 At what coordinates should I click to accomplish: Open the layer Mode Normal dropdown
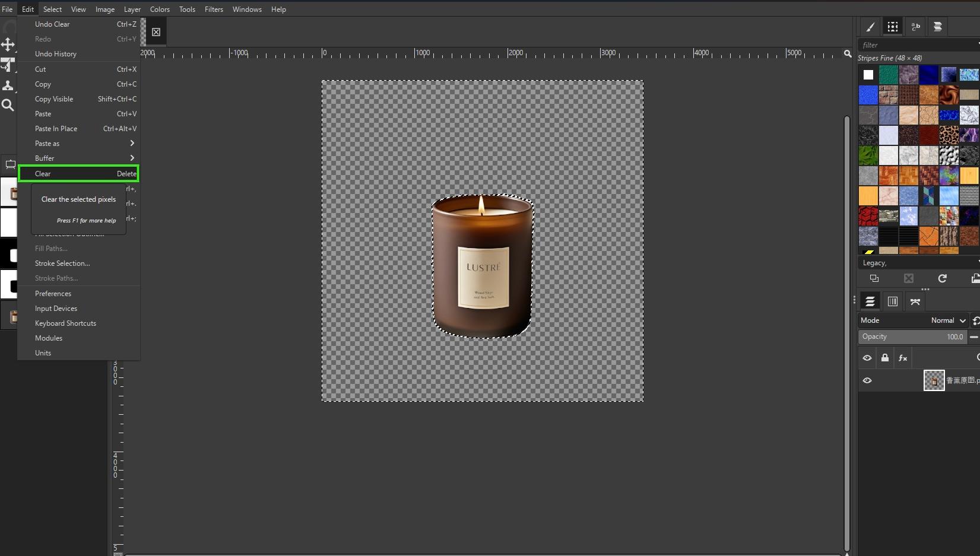coord(914,320)
